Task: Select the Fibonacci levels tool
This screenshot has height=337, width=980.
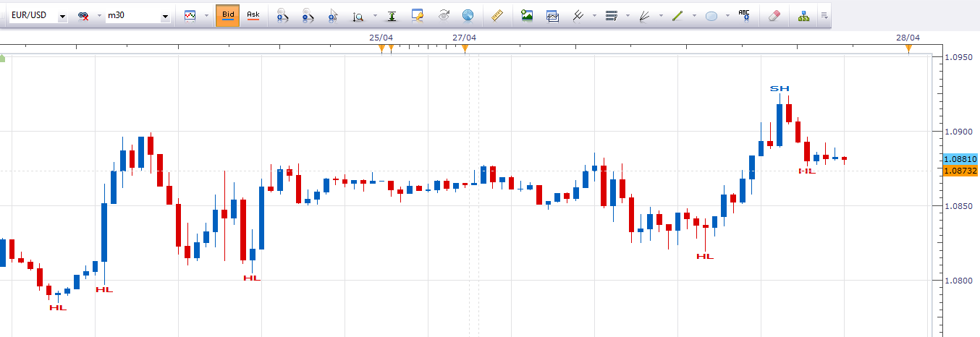Action: tap(612, 15)
